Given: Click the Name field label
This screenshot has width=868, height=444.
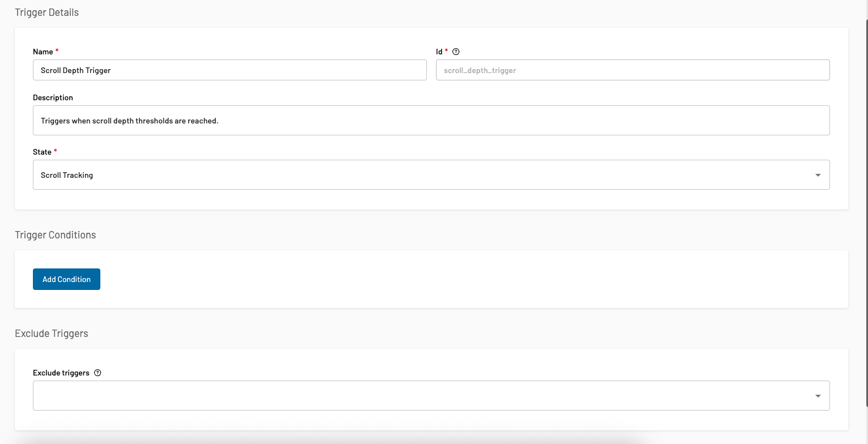Looking at the screenshot, I should (43, 52).
